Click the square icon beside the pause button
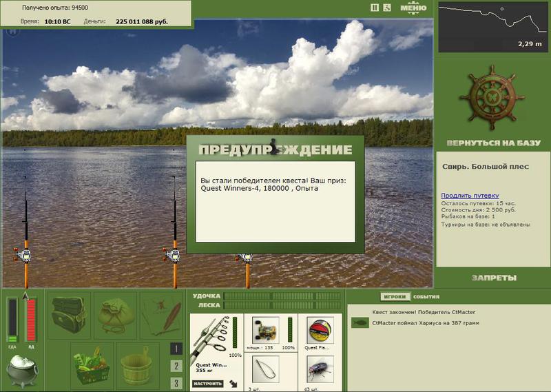 (387, 8)
